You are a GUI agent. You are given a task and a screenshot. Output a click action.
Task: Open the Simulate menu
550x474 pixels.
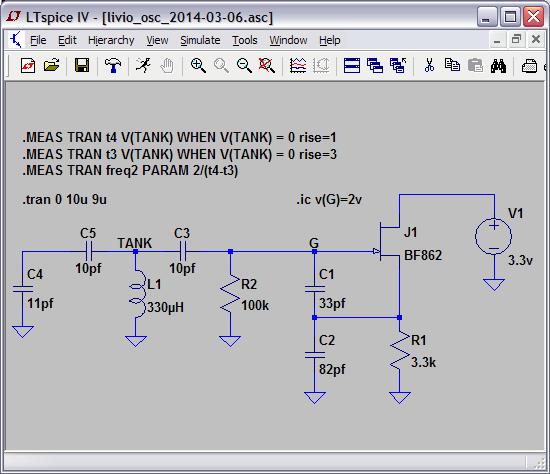click(200, 40)
